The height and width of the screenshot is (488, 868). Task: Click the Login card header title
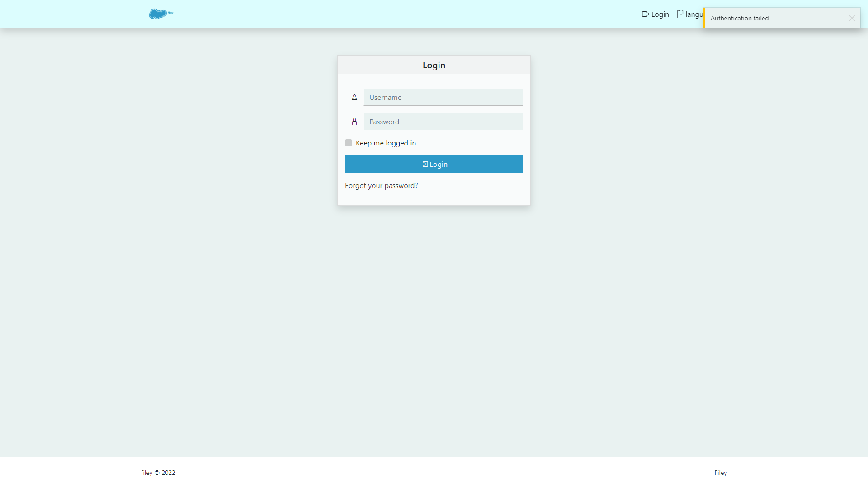(434, 65)
